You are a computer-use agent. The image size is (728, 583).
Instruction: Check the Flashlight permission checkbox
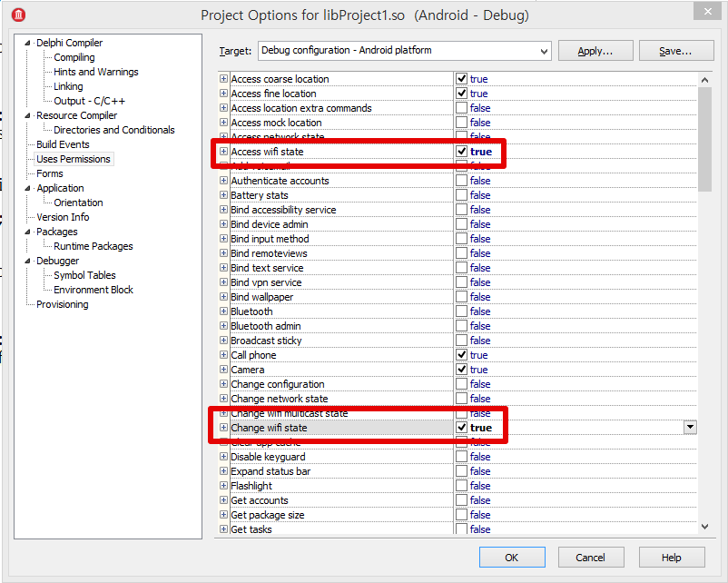coord(461,486)
